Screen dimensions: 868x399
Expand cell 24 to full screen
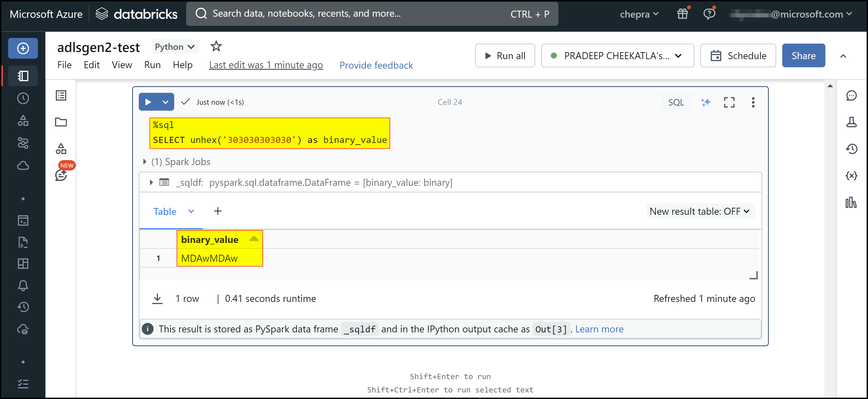(x=729, y=102)
